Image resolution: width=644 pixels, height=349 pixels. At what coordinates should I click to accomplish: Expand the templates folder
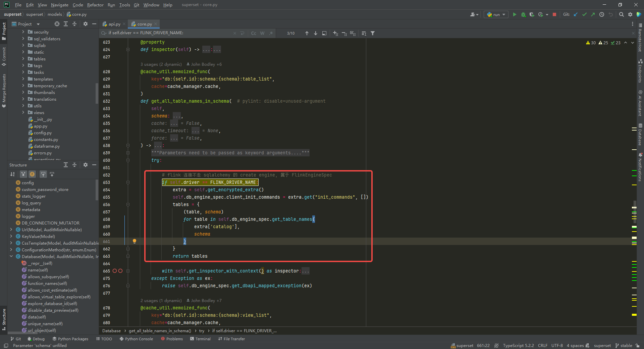click(23, 79)
